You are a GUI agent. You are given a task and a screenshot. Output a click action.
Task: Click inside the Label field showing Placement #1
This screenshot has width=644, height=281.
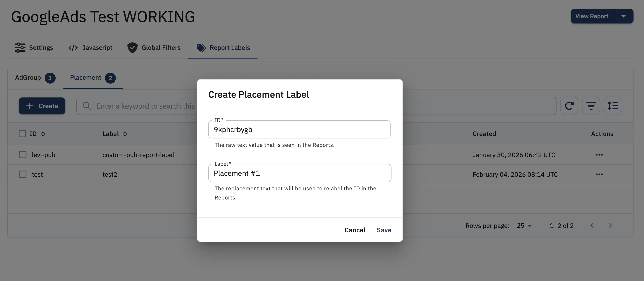point(299,173)
